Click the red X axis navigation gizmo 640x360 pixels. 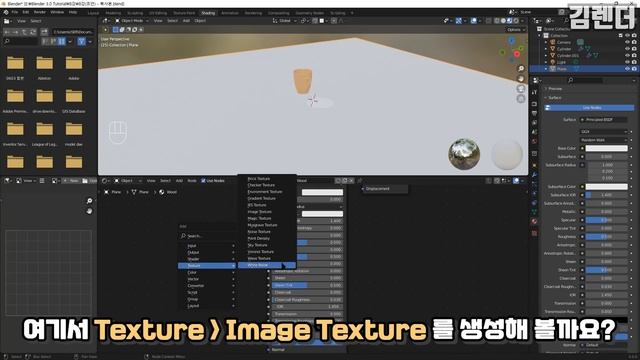click(517, 54)
